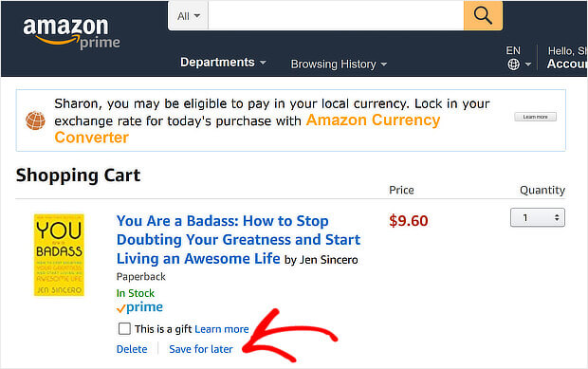588x369 pixels.
Task: Open the Amazon Prime logo homepage
Action: (71, 33)
